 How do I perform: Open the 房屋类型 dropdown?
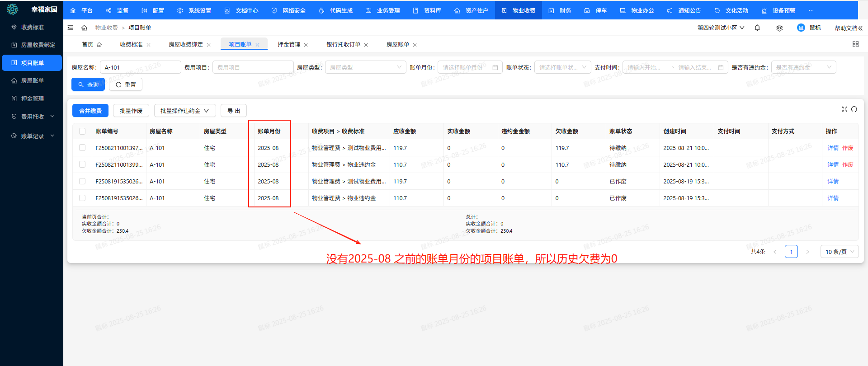[x=365, y=67]
